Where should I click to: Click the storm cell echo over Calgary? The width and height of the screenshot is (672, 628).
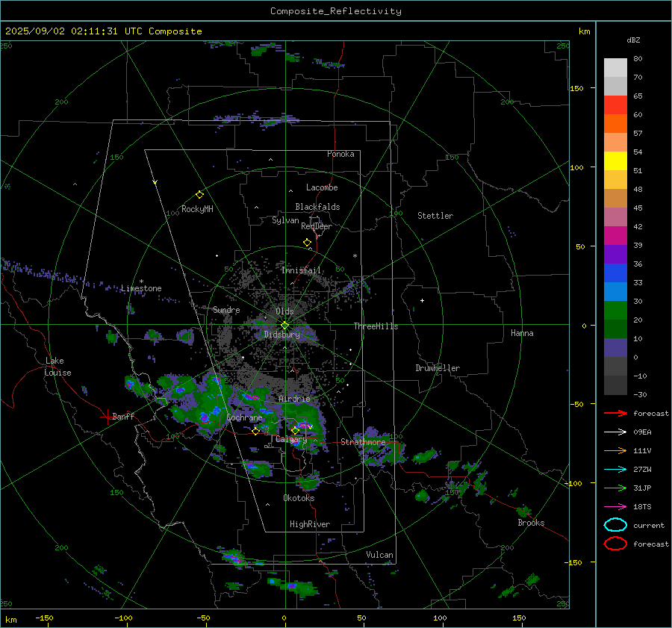[x=305, y=425]
